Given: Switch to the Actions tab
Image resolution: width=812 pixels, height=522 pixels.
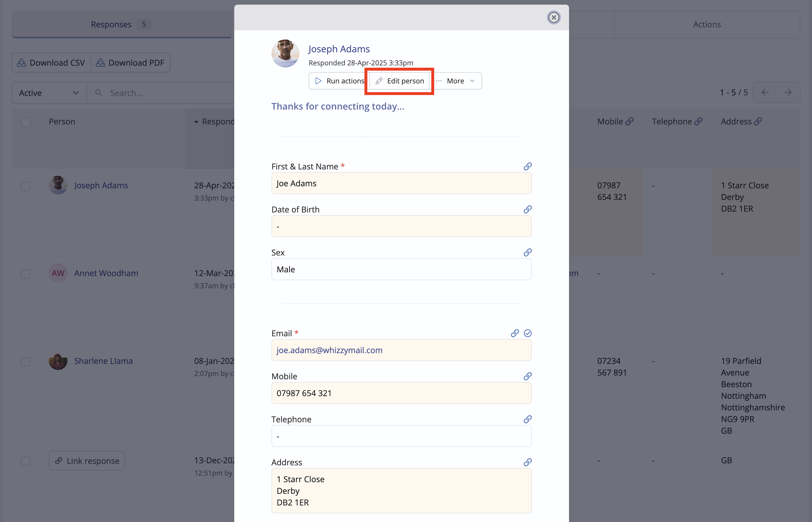Looking at the screenshot, I should click(707, 24).
